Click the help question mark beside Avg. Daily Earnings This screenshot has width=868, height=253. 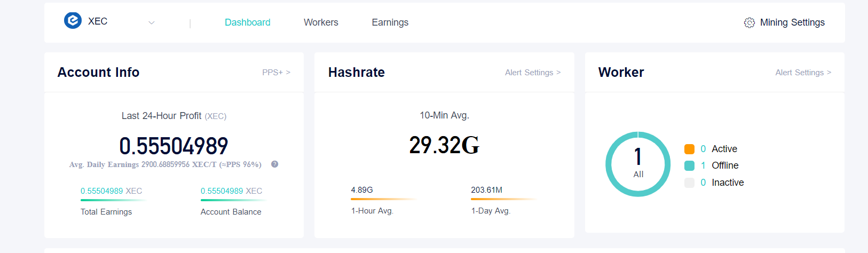(274, 164)
